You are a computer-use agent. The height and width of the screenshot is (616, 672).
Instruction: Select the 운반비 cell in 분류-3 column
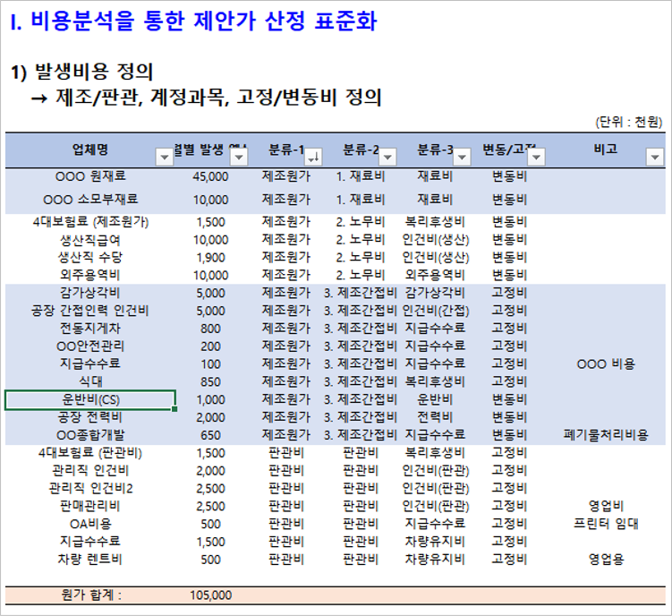point(436,399)
